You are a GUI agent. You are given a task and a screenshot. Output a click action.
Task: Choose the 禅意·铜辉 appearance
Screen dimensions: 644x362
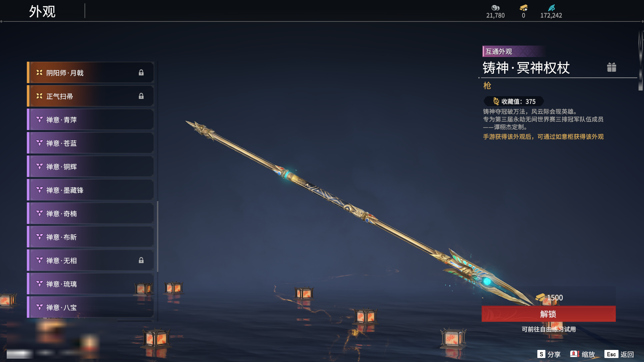click(91, 167)
